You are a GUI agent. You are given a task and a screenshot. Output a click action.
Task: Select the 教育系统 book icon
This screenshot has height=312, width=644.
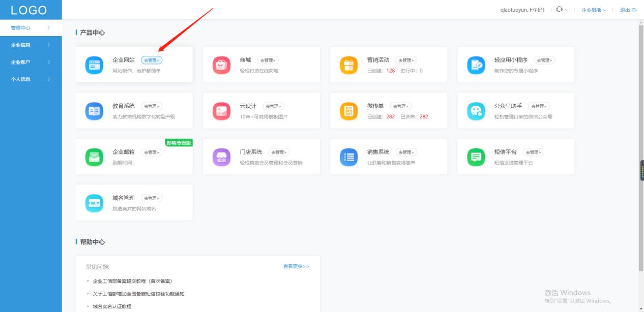coord(94,110)
